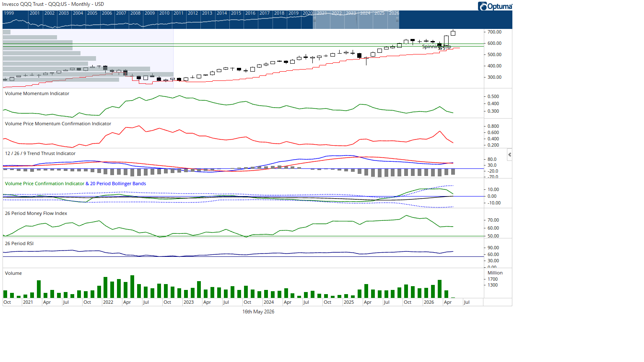
Task: Click the highlighted range selector in overview strip
Action: pyautogui.click(x=356, y=20)
